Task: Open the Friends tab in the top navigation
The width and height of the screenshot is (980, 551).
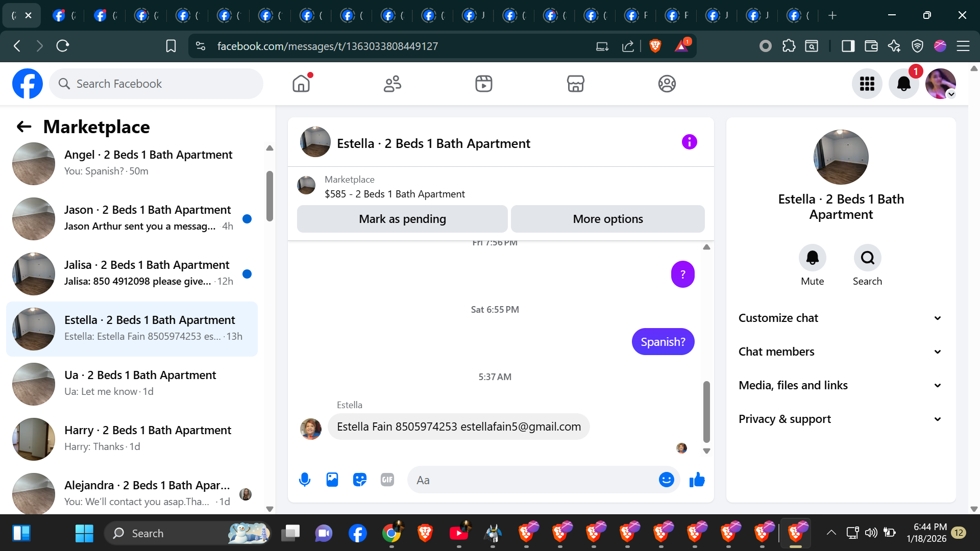Action: pyautogui.click(x=392, y=84)
